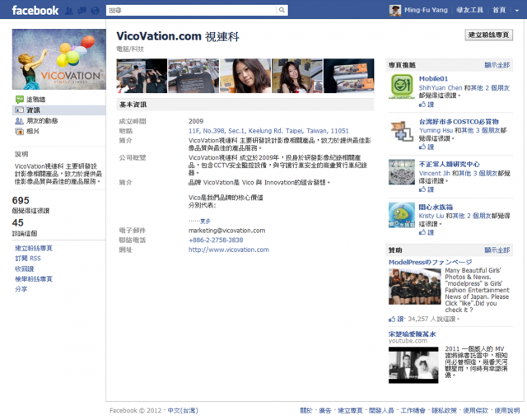
Task: Like the Mobile01 page
Action: click(x=427, y=105)
